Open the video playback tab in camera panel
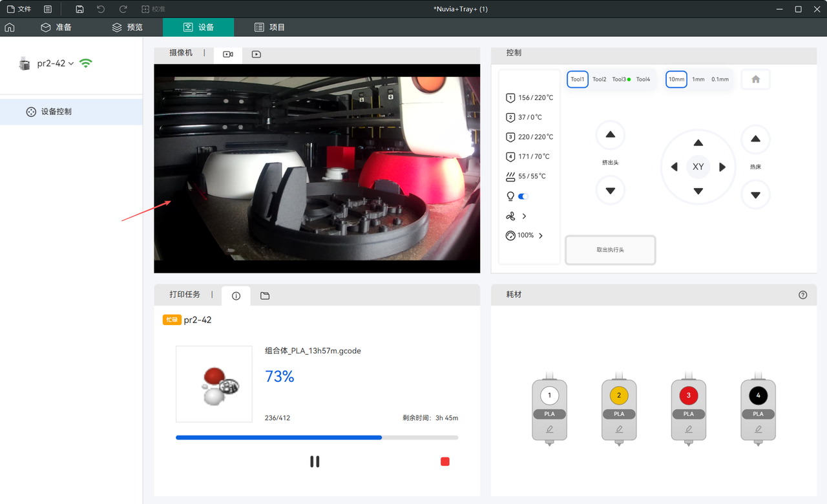 coord(256,54)
